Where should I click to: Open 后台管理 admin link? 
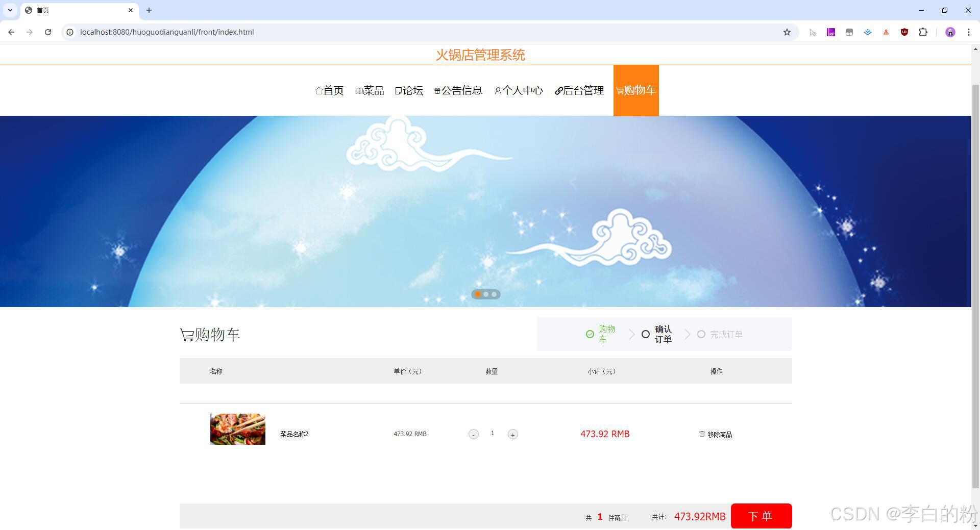coord(579,90)
